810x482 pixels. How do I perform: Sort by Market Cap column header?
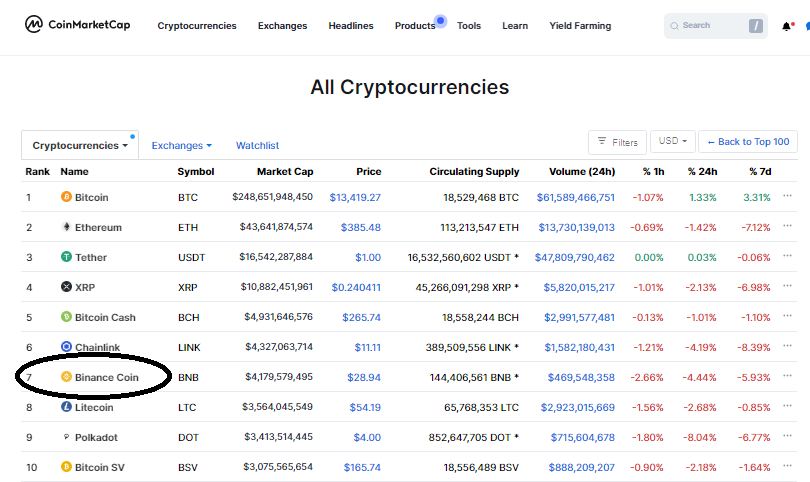click(x=285, y=172)
